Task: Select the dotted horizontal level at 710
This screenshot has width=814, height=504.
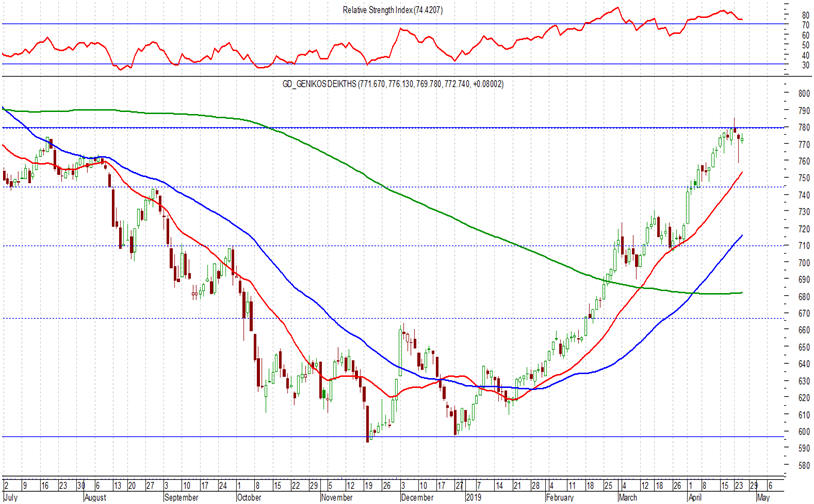Action: click(395, 246)
